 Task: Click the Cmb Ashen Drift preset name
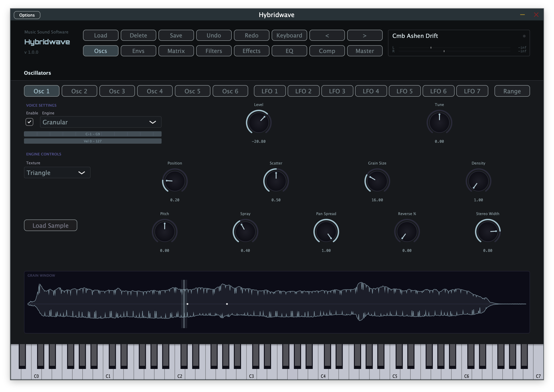(x=415, y=36)
